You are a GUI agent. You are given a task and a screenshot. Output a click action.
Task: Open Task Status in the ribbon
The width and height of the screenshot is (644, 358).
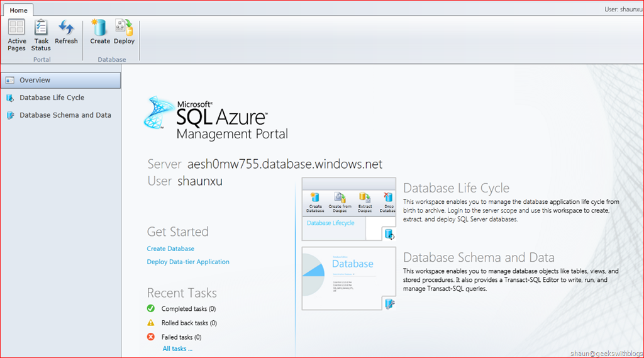click(41, 35)
